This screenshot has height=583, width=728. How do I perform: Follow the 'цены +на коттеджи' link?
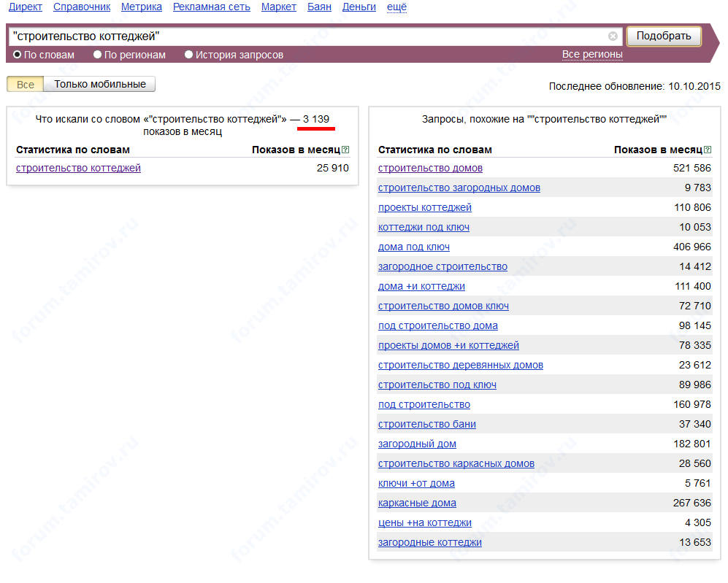[425, 522]
